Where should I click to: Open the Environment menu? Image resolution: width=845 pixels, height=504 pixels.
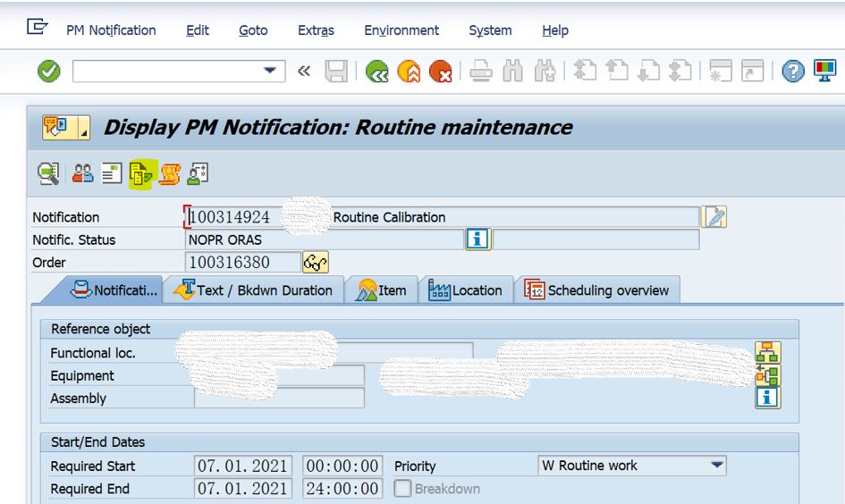pyautogui.click(x=401, y=30)
